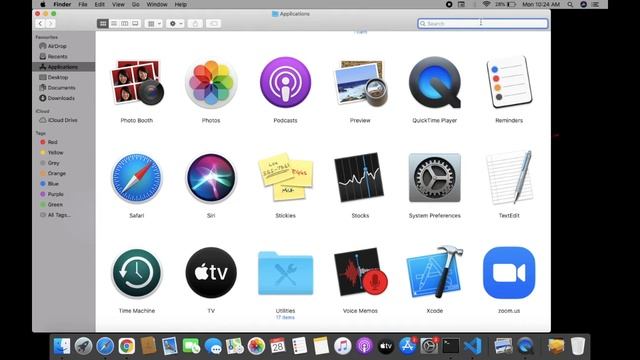Open the View menu

coord(118,4)
